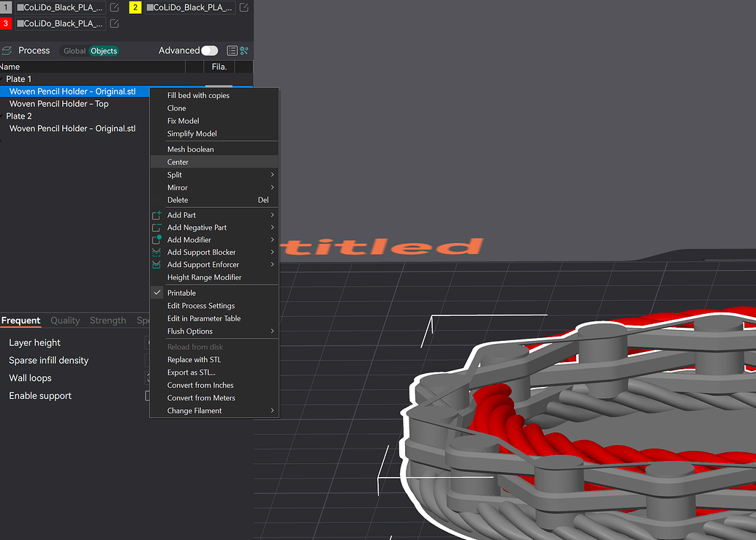The width and height of the screenshot is (756, 540).
Task: Open Mesh boolean
Action: (214, 149)
